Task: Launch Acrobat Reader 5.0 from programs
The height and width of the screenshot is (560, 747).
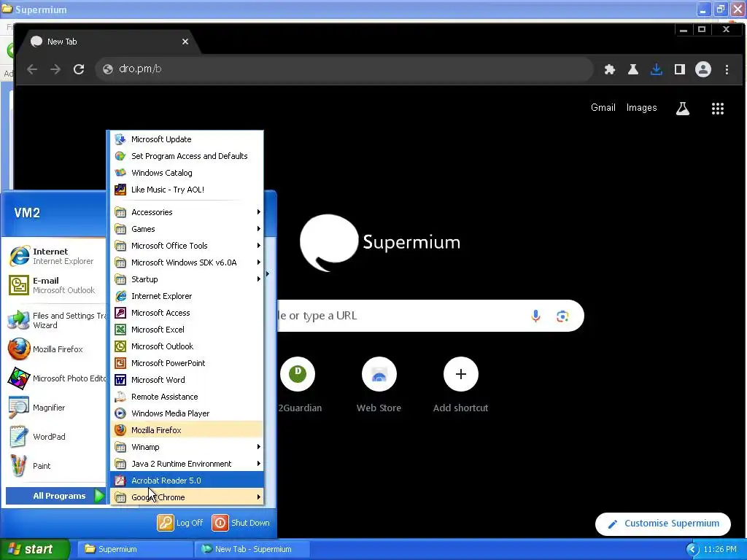Action: click(x=187, y=481)
